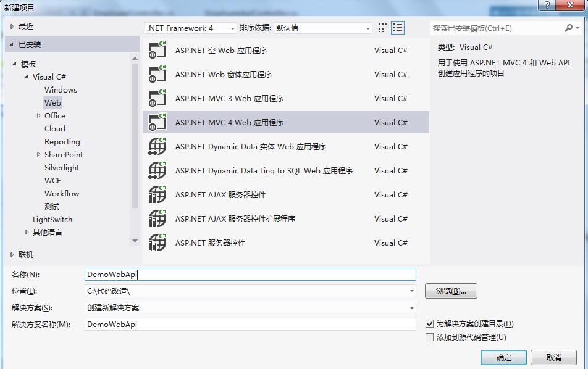Click the Dynamic Data Linq to SQL icon
Viewport: 588px width, 369px height.
click(x=157, y=170)
